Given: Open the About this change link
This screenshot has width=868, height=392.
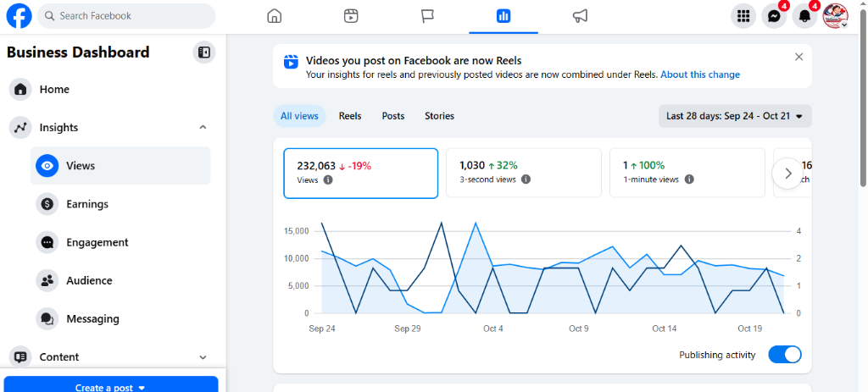Looking at the screenshot, I should (699, 75).
